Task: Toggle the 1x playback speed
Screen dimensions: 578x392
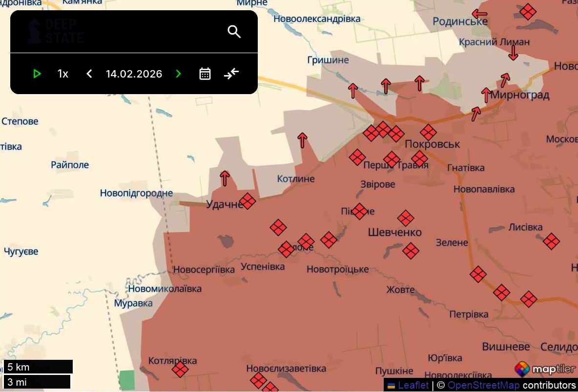Action: (x=62, y=74)
